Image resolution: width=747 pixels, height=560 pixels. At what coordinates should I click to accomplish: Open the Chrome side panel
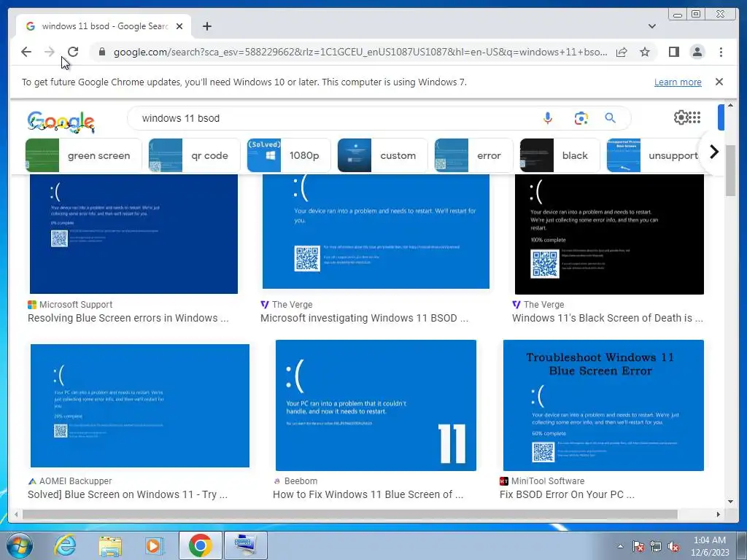click(x=673, y=52)
